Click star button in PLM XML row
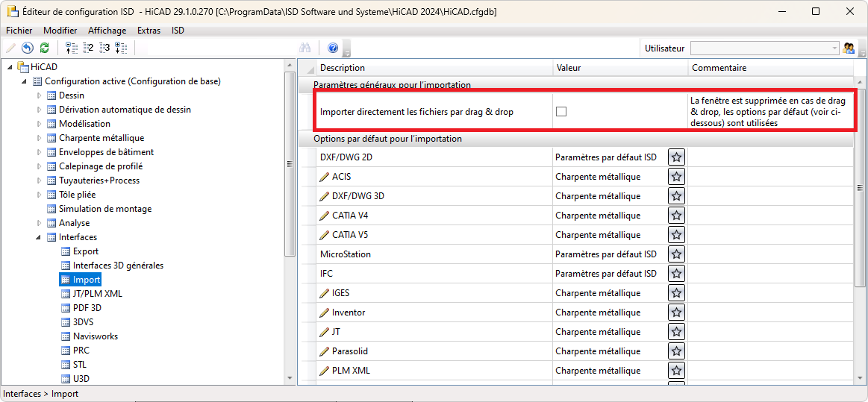The height and width of the screenshot is (402, 868). (x=676, y=370)
